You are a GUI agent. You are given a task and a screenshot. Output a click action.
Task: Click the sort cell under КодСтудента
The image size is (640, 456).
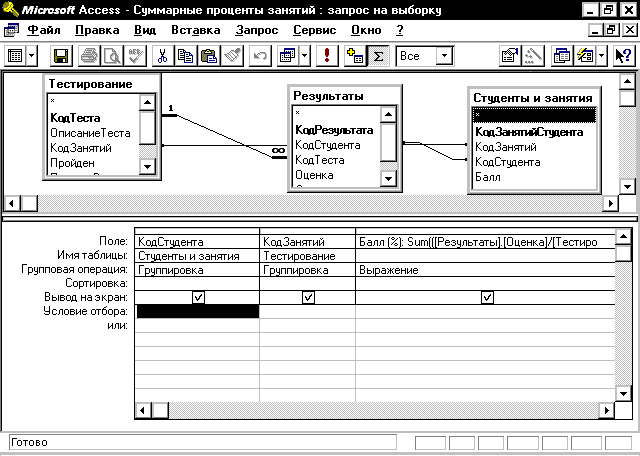pos(197,283)
